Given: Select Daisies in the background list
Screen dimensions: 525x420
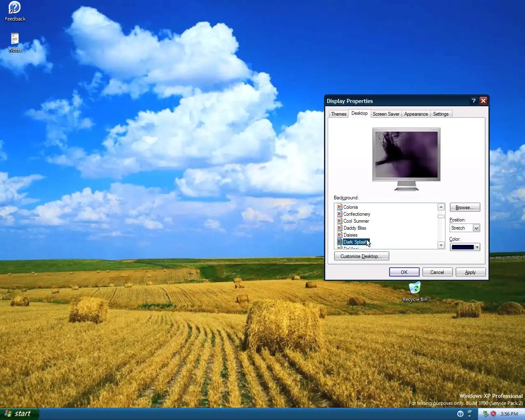Looking at the screenshot, I should pos(350,235).
